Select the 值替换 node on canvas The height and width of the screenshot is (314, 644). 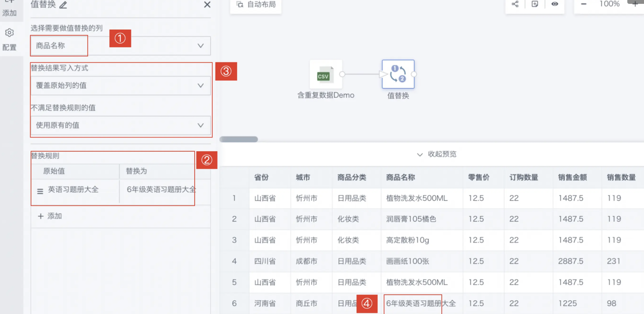click(398, 74)
